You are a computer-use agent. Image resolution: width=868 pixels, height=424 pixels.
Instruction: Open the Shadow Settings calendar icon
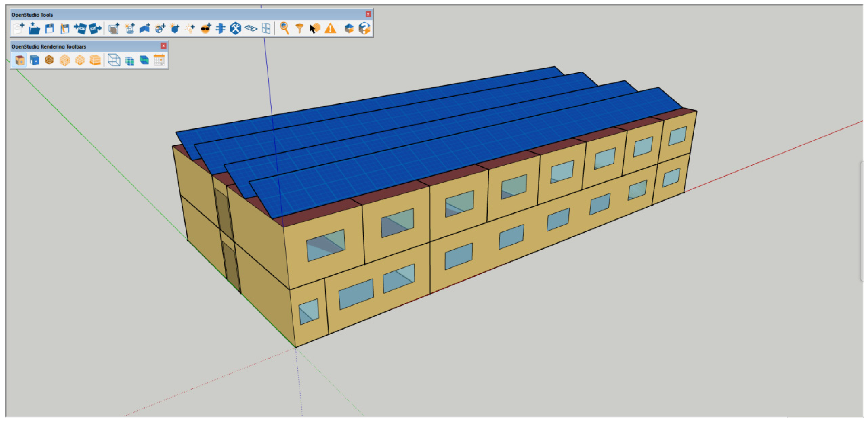point(159,60)
